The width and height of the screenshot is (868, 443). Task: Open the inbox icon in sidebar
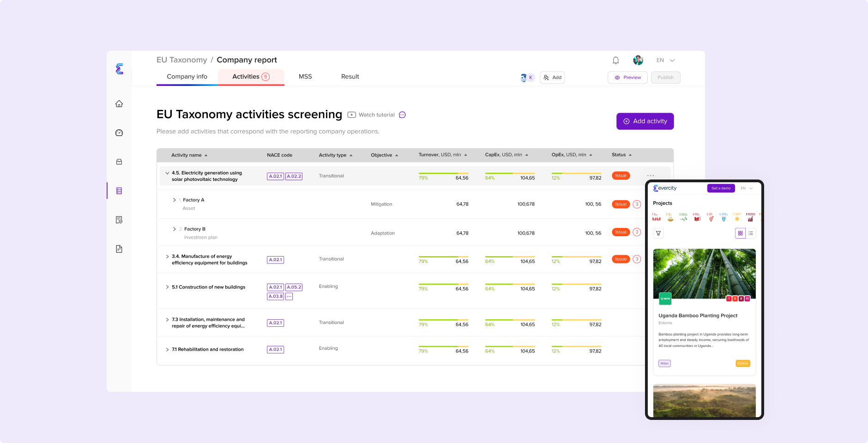(119, 162)
